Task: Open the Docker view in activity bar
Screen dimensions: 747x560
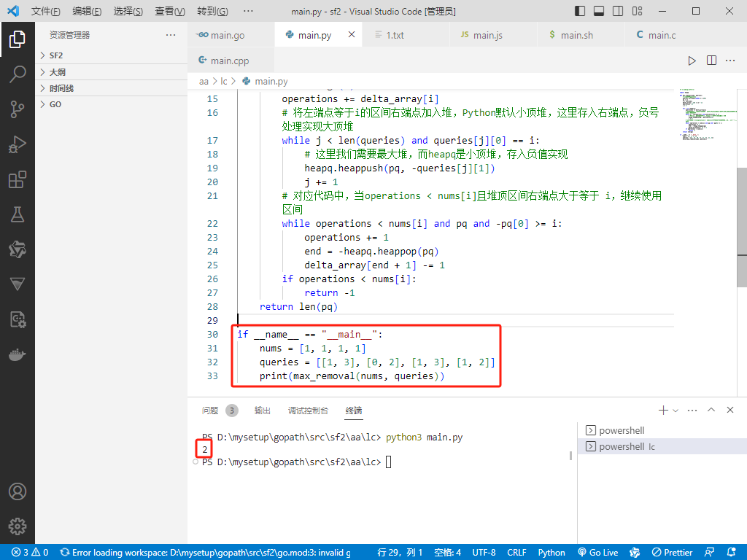Action: pyautogui.click(x=18, y=354)
